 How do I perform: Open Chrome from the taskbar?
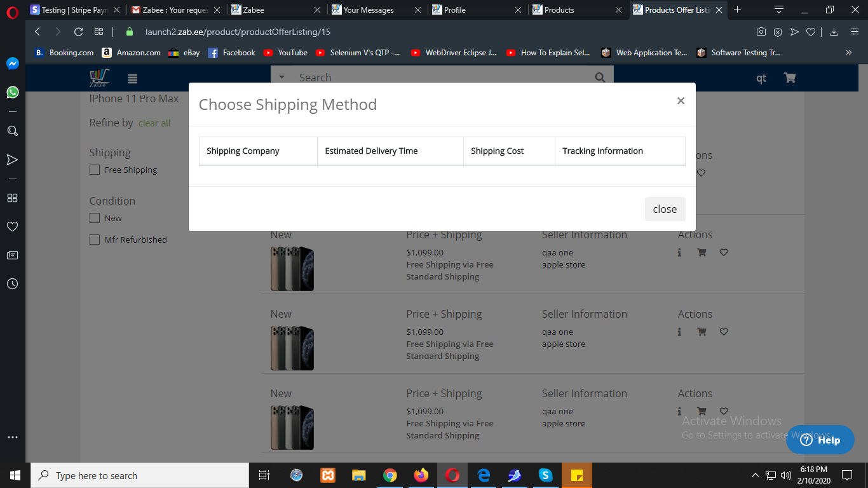coord(390,475)
